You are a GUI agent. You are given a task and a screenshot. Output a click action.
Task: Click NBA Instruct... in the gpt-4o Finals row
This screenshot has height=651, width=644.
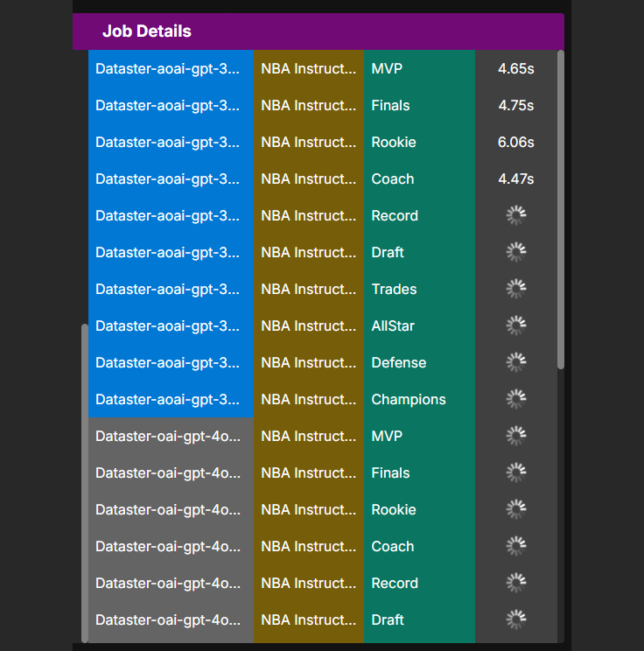(x=309, y=472)
